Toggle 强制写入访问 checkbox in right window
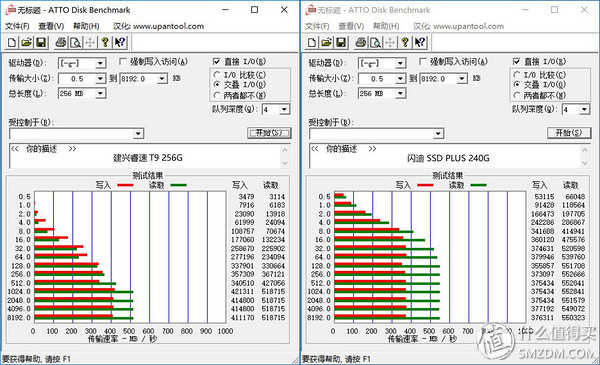Image resolution: width=600 pixels, height=365 pixels. coord(423,62)
